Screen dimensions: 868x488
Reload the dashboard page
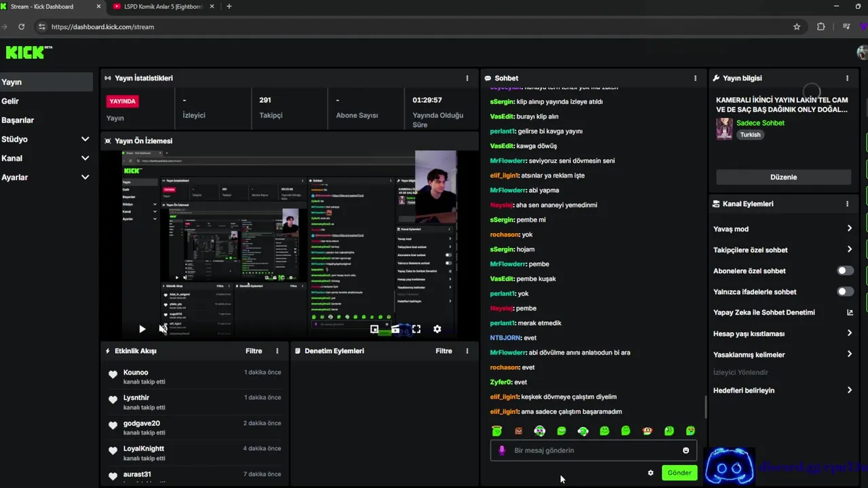tap(22, 26)
